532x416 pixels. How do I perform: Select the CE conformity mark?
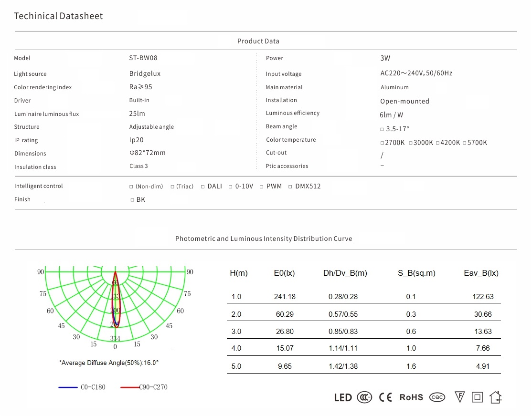click(385, 397)
